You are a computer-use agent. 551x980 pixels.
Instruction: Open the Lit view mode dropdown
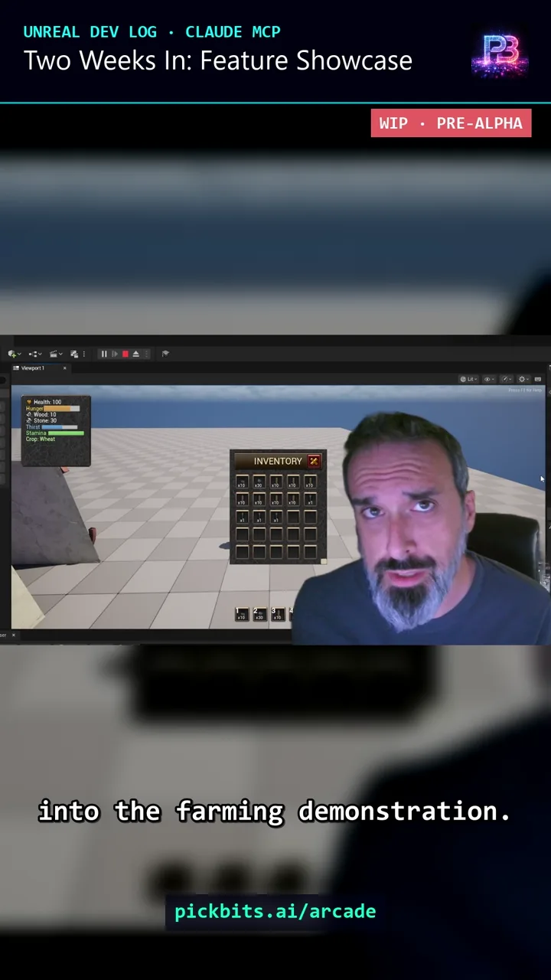pyautogui.click(x=468, y=379)
